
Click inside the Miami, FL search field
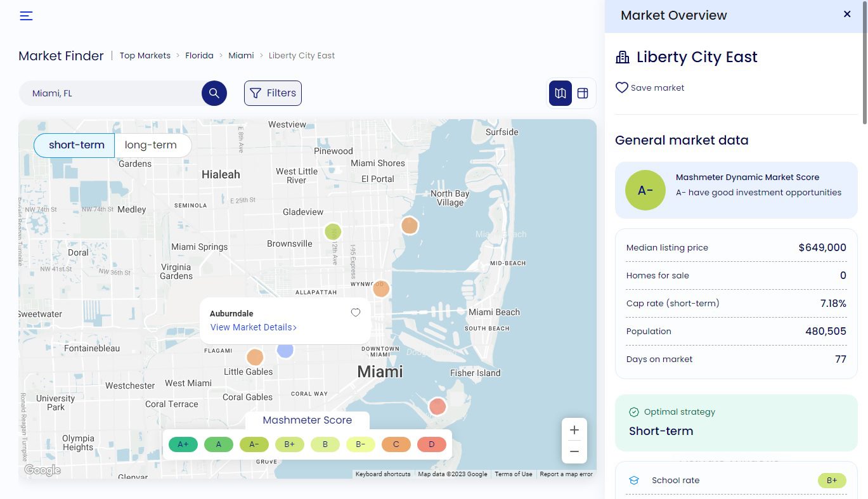(x=108, y=93)
